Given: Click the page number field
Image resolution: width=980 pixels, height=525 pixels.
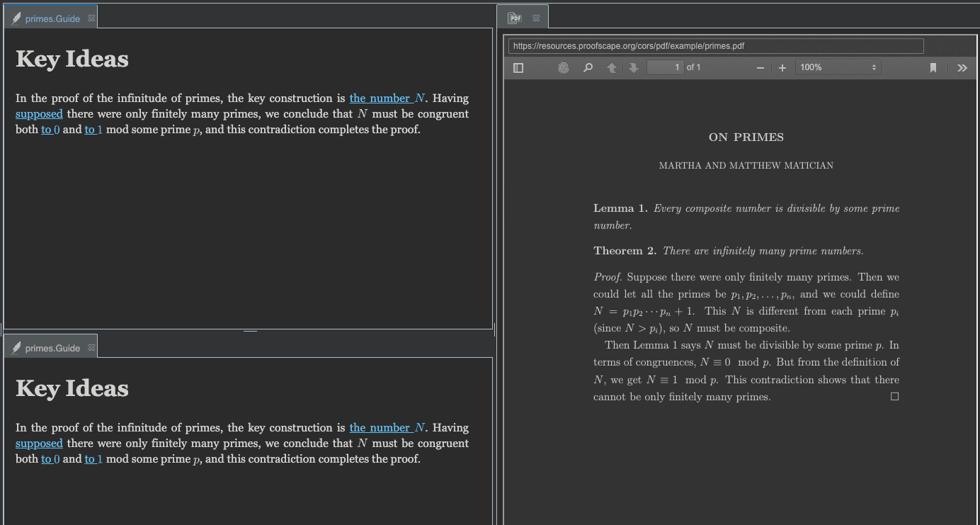Looking at the screenshot, I should (x=666, y=67).
